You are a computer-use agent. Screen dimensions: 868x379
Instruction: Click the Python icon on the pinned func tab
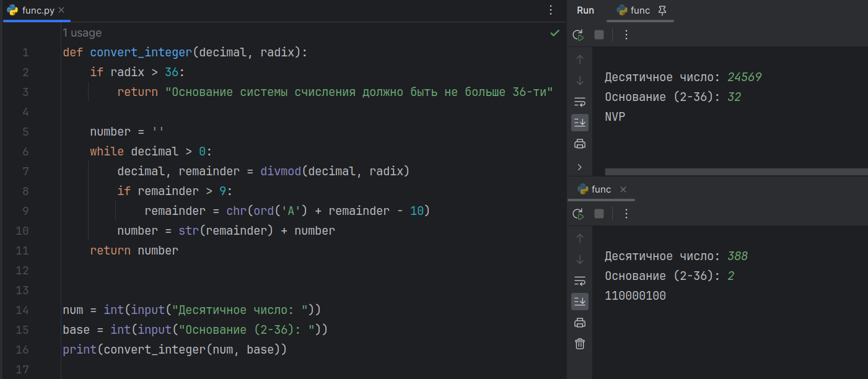622,10
